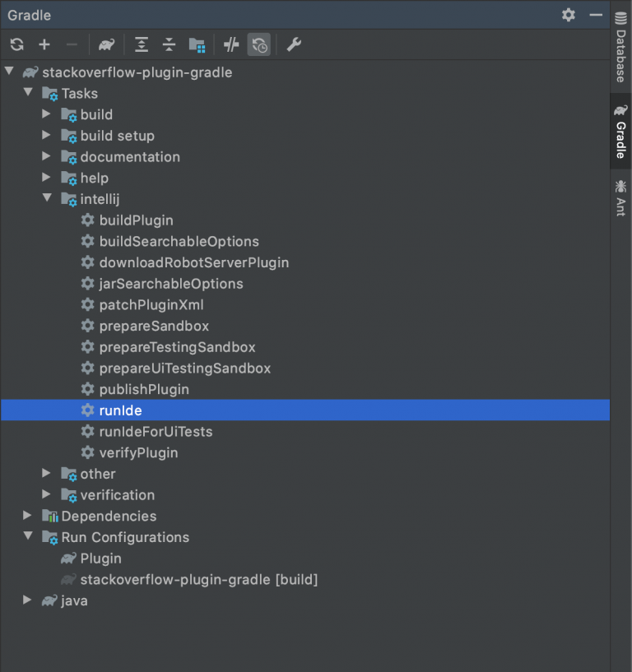632x672 pixels.
Task: Select the Plugin run configuration
Action: [100, 558]
